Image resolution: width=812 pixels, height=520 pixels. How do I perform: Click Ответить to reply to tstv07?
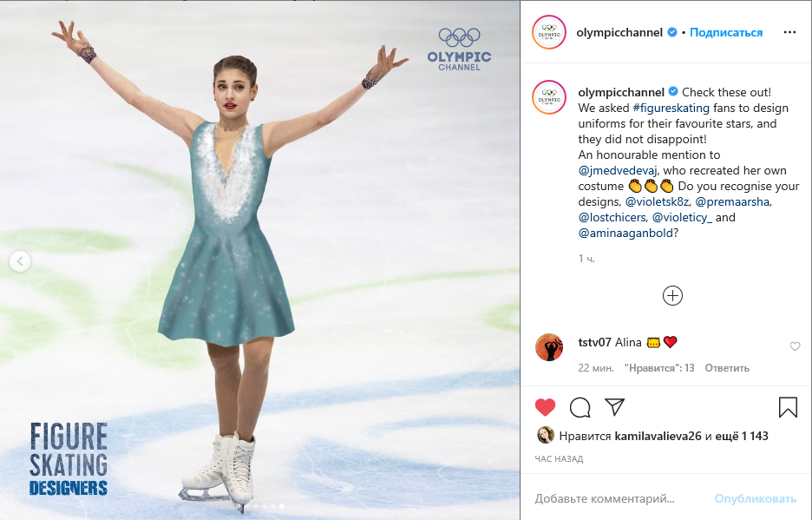727,367
